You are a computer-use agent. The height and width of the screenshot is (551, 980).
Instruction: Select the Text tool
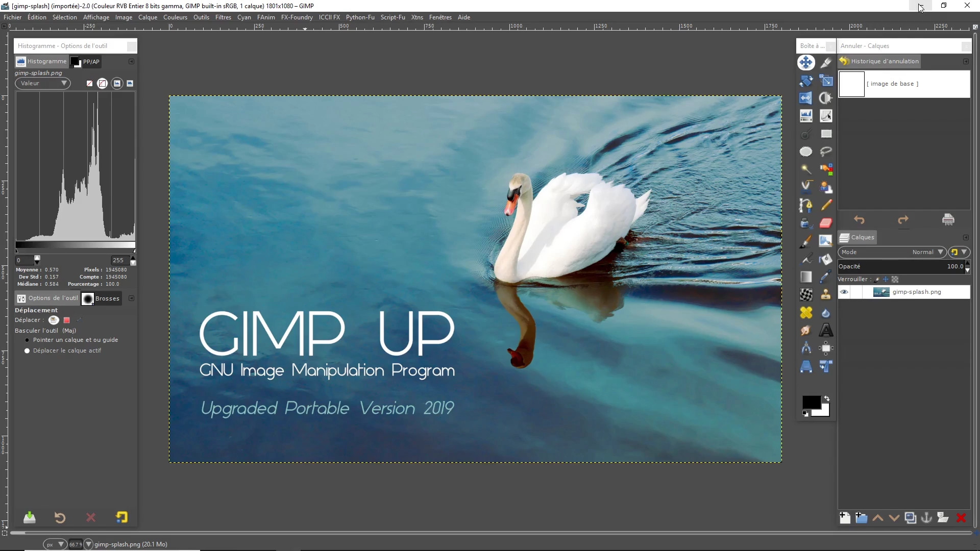826,331
